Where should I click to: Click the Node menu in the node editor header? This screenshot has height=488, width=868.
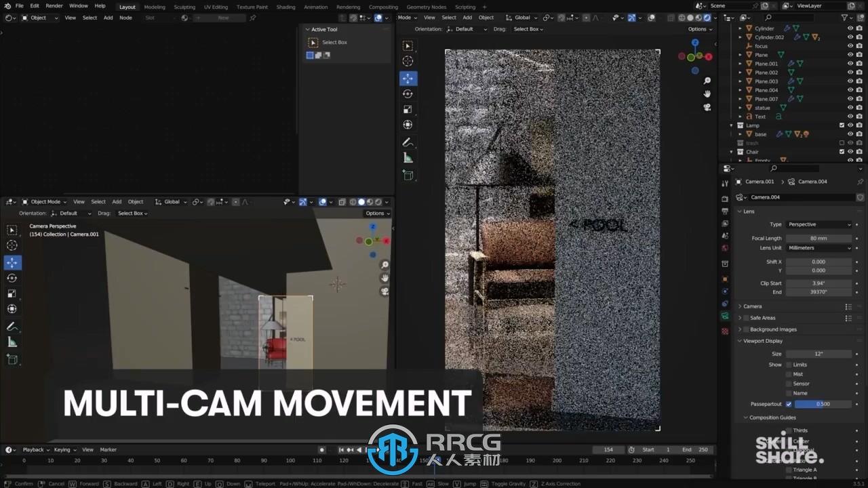click(x=125, y=18)
